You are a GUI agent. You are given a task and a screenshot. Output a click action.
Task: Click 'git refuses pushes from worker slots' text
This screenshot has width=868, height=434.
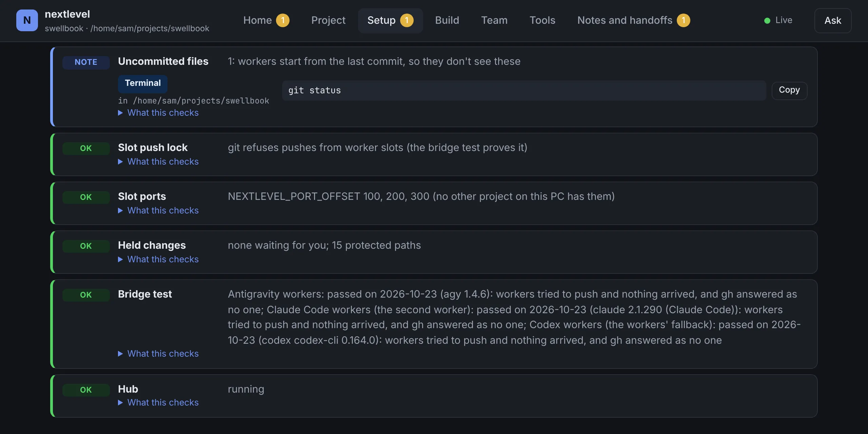pos(377,148)
